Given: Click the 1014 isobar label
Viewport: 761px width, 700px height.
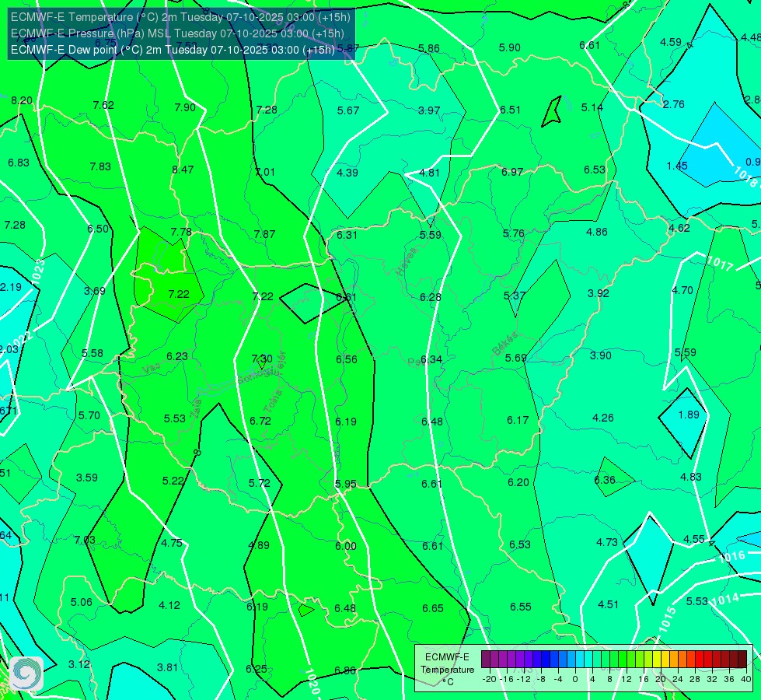Looking at the screenshot, I should click(725, 600).
